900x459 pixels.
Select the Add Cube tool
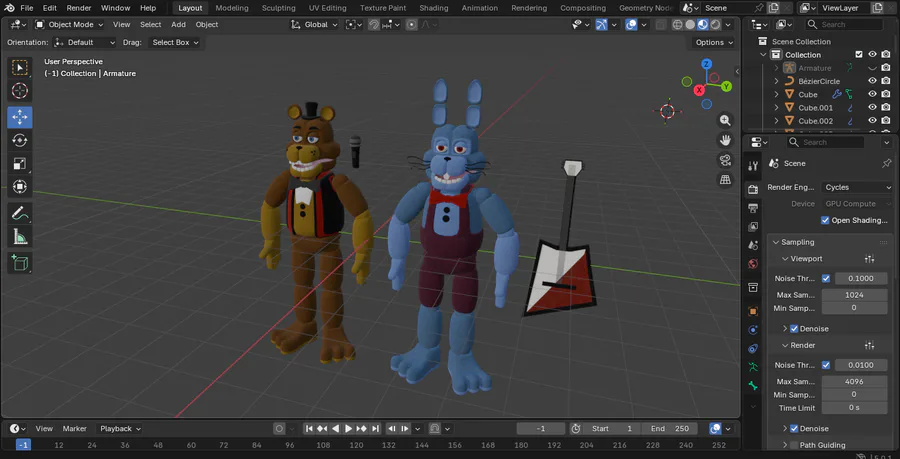[20, 263]
